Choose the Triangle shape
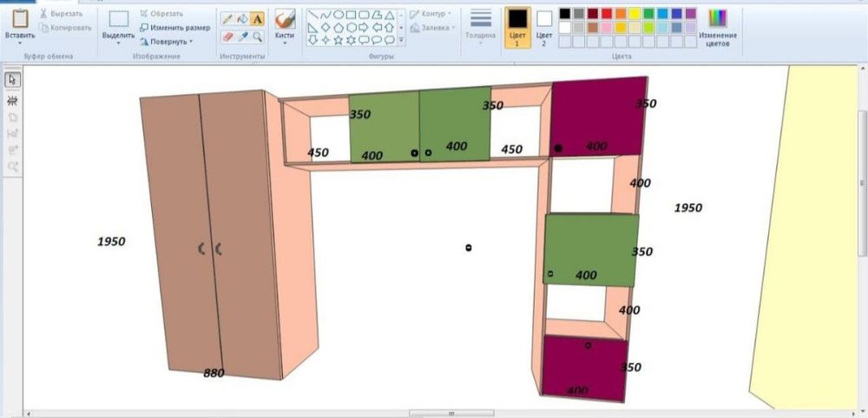The image size is (868, 418). 389,15
